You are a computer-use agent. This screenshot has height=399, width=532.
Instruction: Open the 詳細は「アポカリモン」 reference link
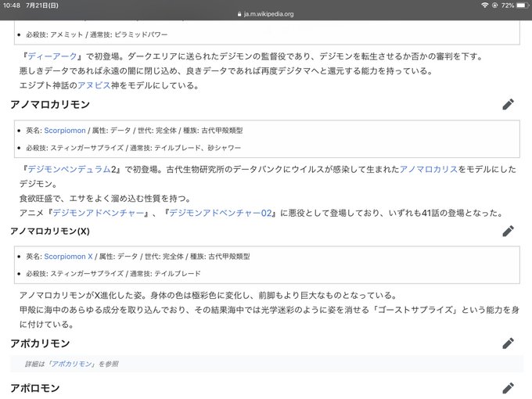[x=72, y=364]
